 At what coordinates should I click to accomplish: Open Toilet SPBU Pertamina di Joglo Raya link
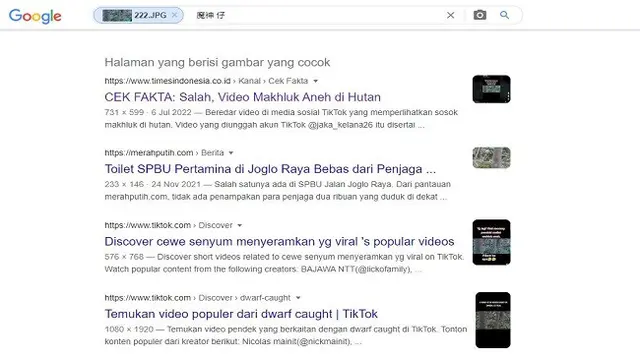(270, 169)
